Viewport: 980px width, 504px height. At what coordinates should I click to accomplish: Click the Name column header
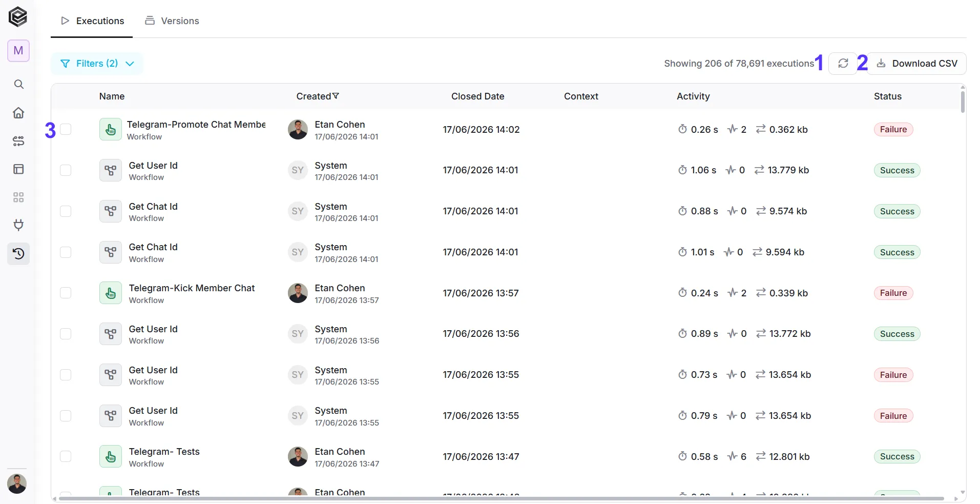click(x=112, y=96)
